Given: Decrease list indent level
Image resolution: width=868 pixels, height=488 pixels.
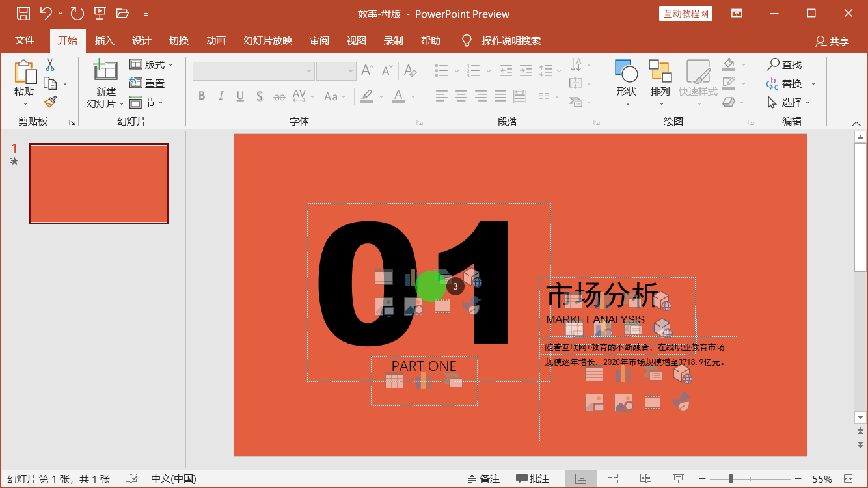Looking at the screenshot, I should click(506, 70).
